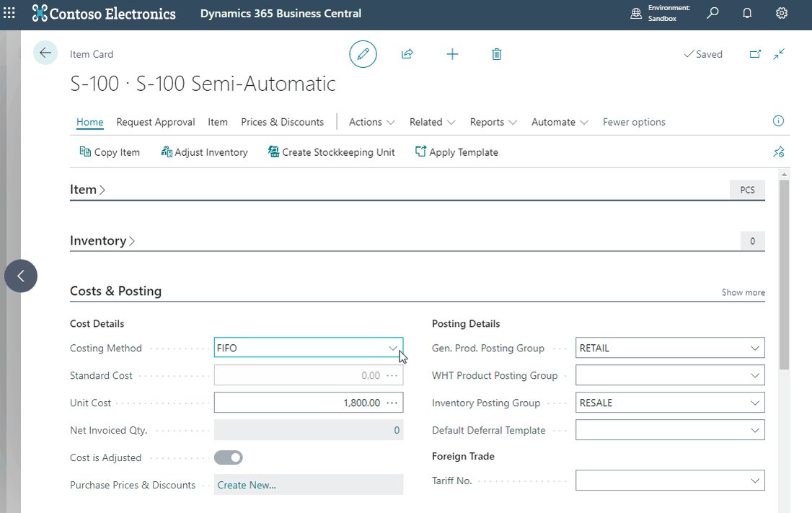This screenshot has height=513, width=812.
Task: Click the pencil edit icon
Action: click(363, 54)
